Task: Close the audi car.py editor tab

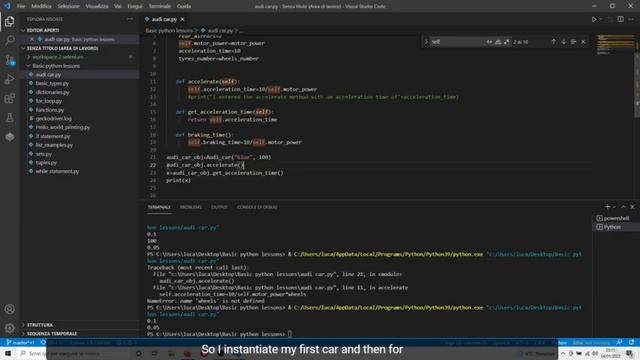Action: tap(182, 19)
